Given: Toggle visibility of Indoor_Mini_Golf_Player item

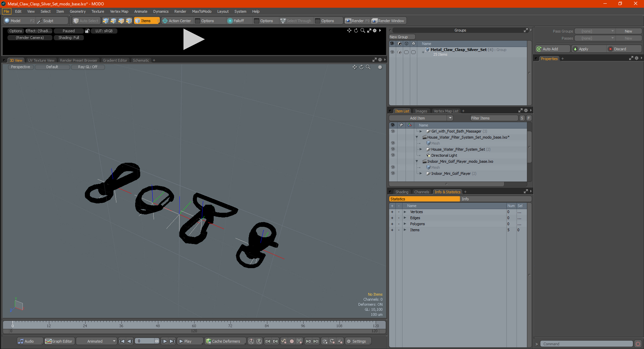Looking at the screenshot, I should point(393,173).
